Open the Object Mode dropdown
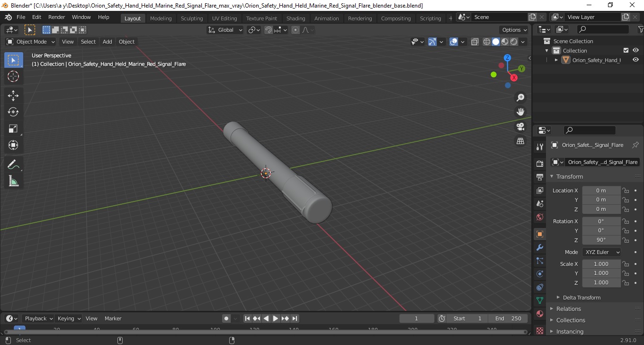This screenshot has height=345, width=644. [31, 42]
